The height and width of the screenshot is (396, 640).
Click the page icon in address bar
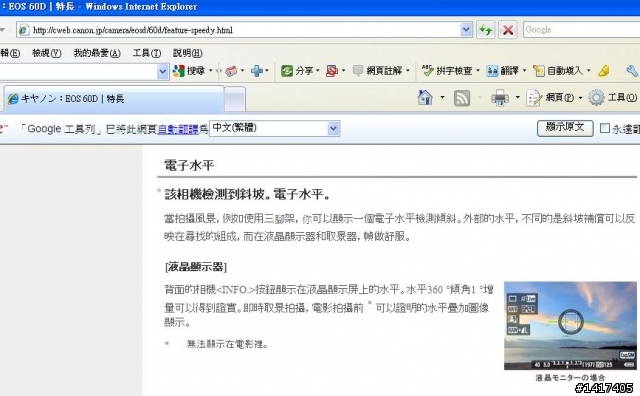pyautogui.click(x=24, y=30)
